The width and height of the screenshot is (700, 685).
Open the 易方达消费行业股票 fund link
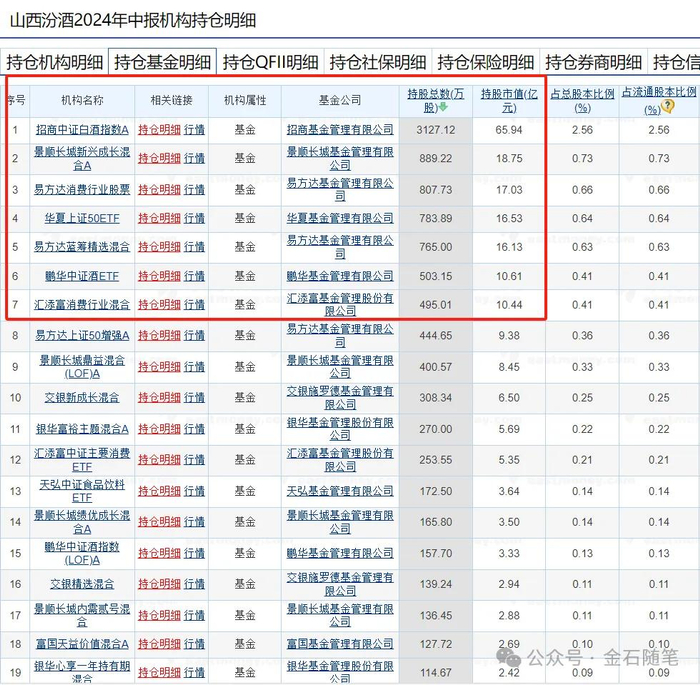pyautogui.click(x=82, y=190)
